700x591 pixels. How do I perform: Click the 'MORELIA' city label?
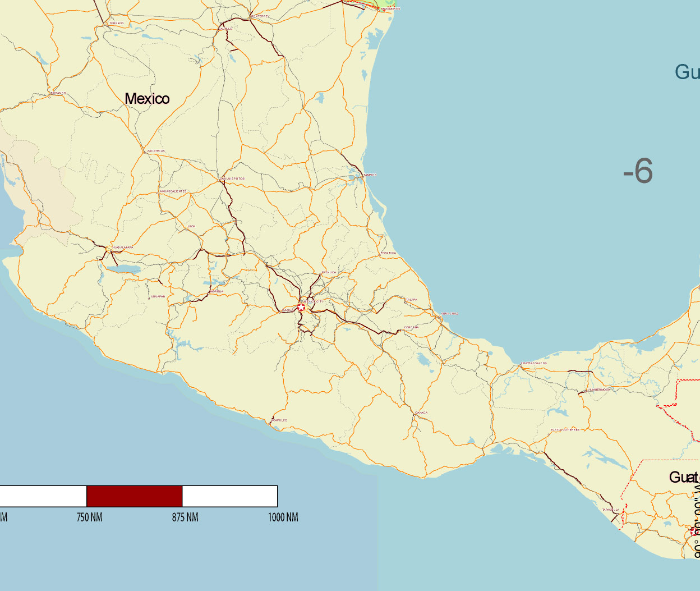click(x=217, y=291)
